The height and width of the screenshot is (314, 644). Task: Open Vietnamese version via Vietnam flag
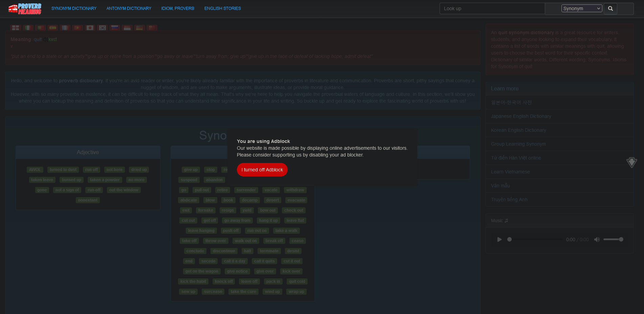pyautogui.click(x=77, y=27)
